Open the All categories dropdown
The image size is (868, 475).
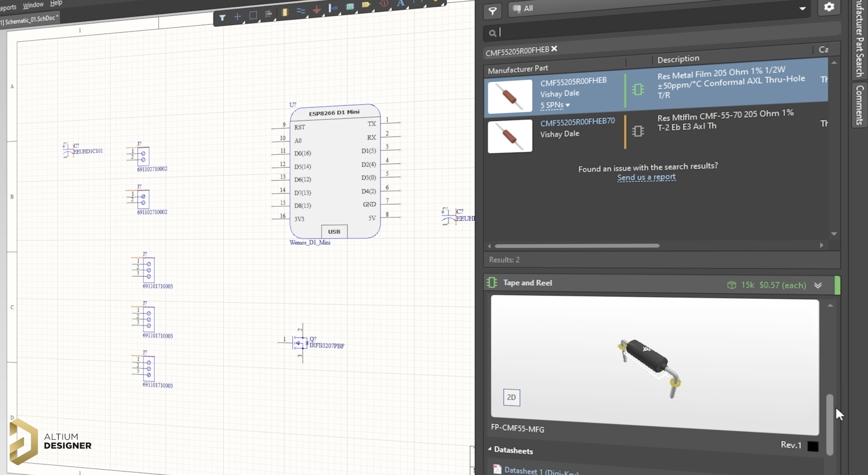click(802, 9)
